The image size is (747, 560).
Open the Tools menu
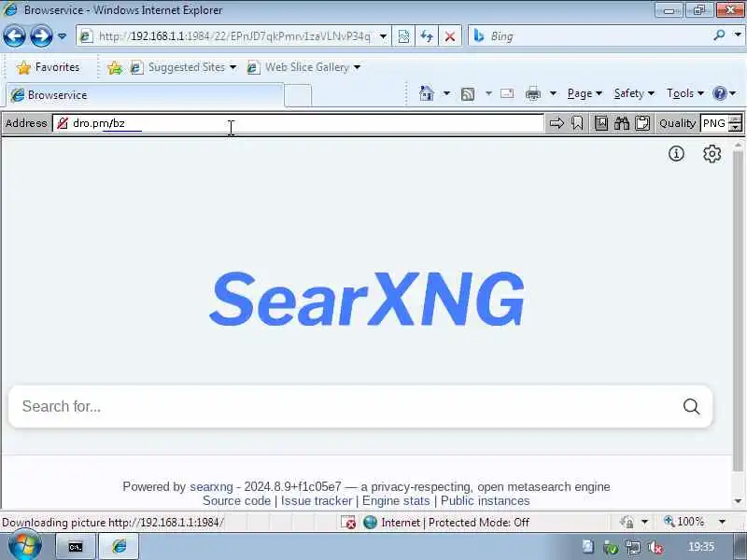(685, 93)
